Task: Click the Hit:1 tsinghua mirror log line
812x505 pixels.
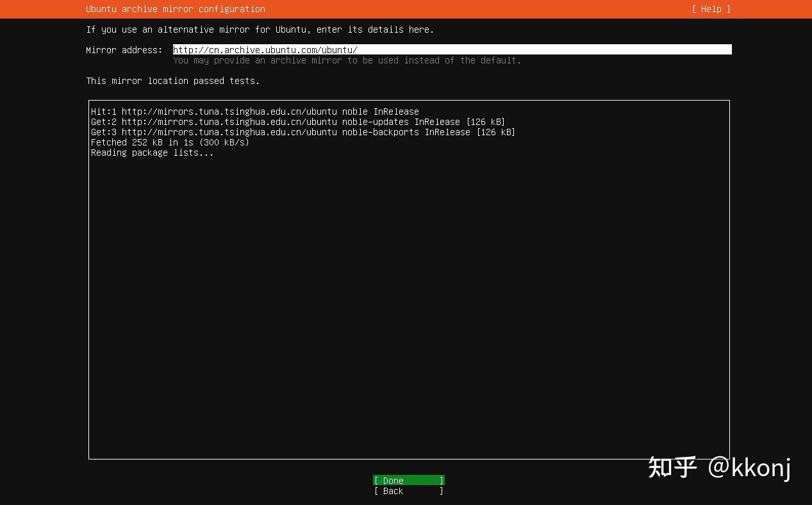Action: pos(255,111)
